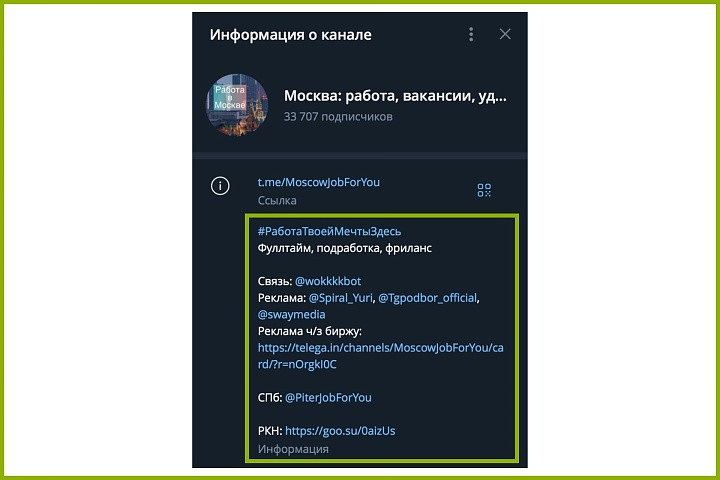The image size is (720, 480).
Task: Click the 33 707 подписчиков count
Action: (x=338, y=117)
